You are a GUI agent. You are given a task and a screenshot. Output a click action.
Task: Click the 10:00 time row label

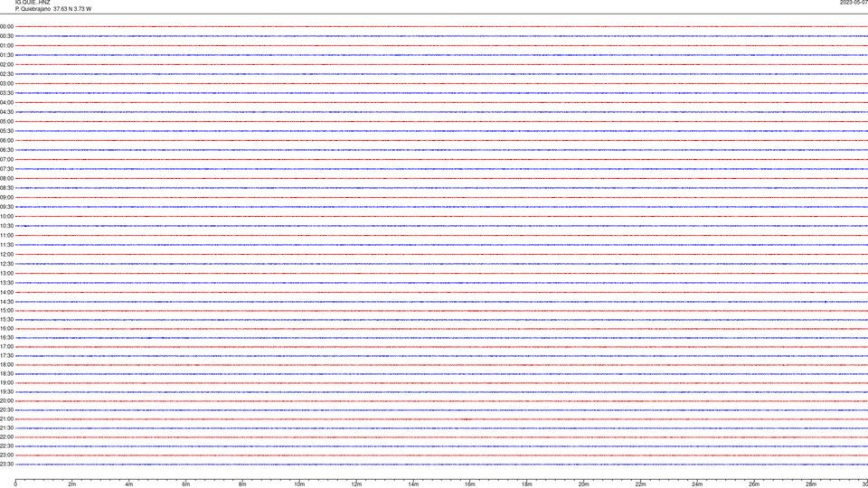(x=6, y=217)
